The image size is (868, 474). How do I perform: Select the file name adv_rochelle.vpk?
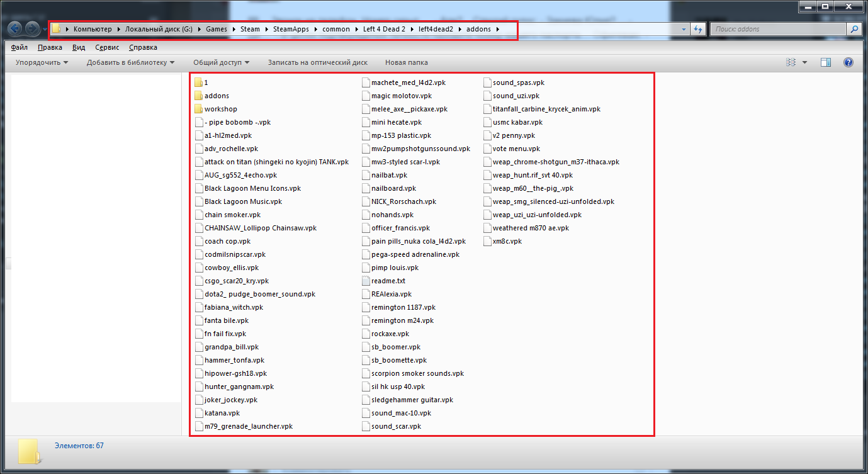pos(231,149)
